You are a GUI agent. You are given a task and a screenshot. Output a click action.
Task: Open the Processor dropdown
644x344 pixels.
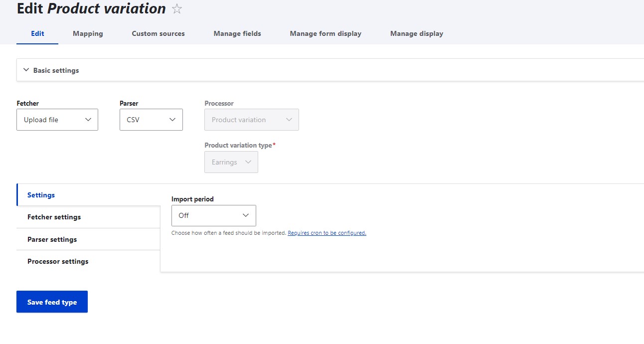(251, 119)
